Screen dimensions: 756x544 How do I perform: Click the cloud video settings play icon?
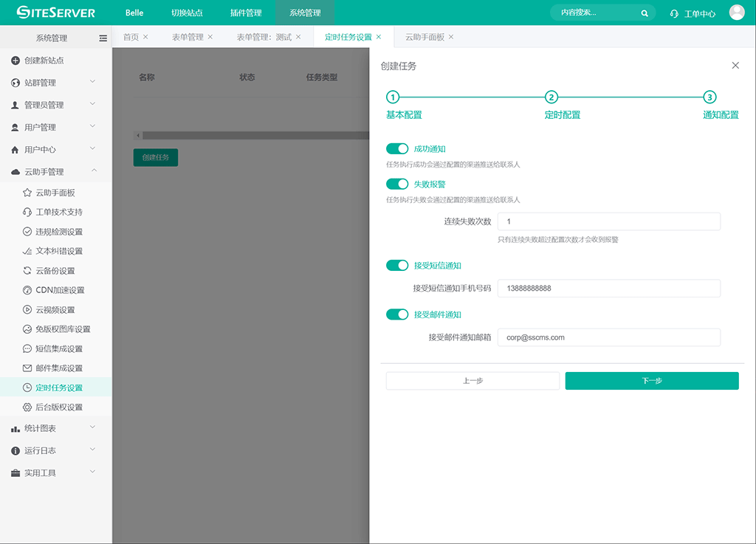(x=27, y=310)
